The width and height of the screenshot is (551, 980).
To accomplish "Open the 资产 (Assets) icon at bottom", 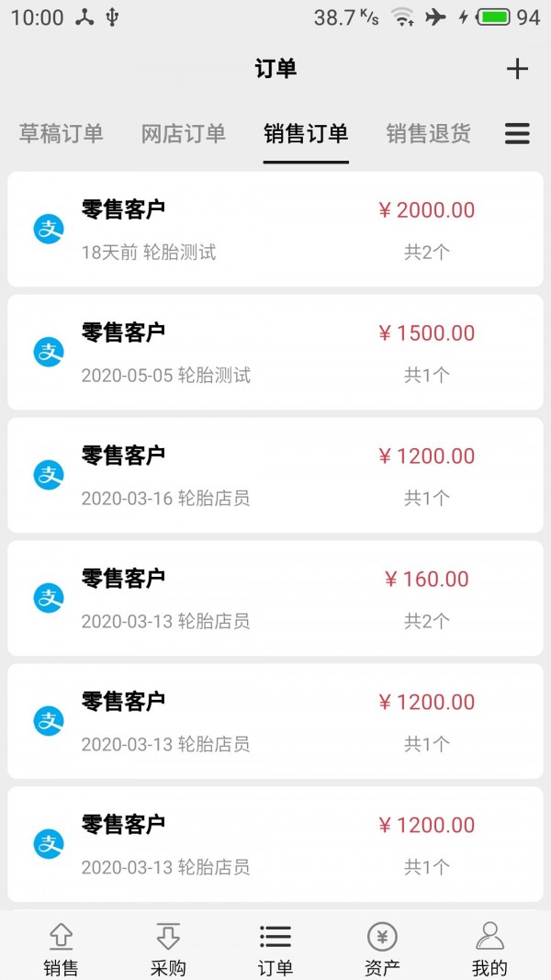I will (x=382, y=951).
